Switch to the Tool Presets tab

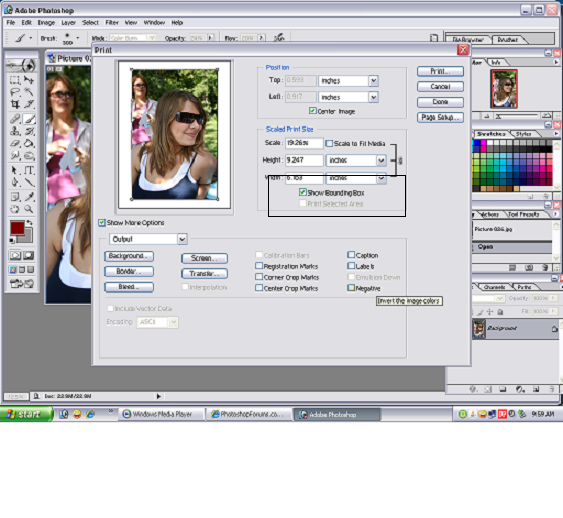click(523, 214)
